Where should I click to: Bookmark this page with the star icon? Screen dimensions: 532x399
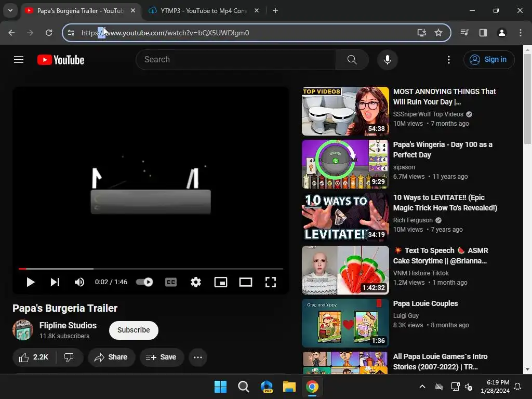[x=438, y=33]
